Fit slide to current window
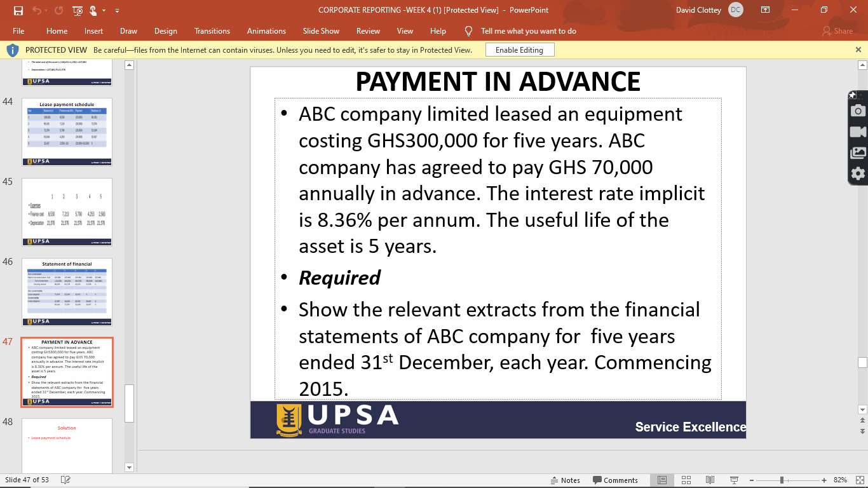The image size is (868, 488). [860, 480]
